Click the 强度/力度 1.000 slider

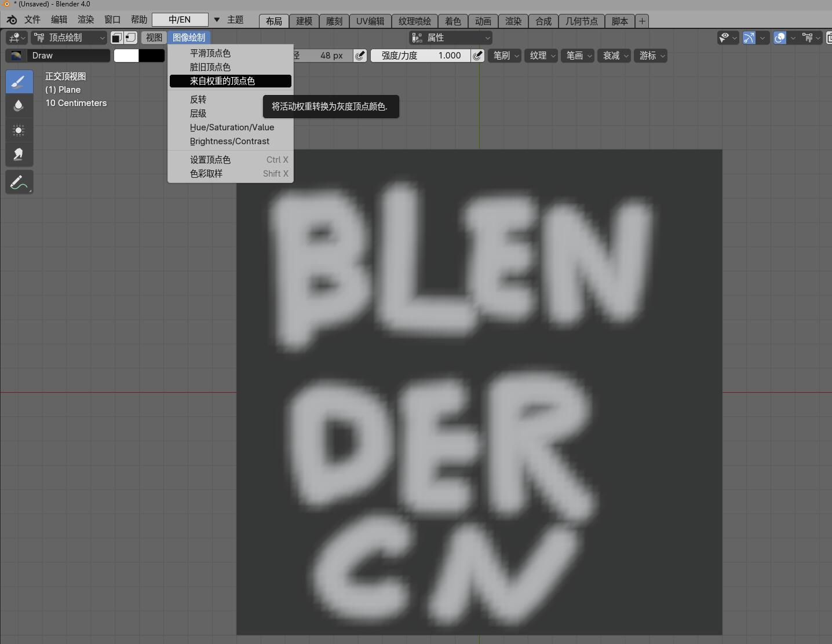click(x=421, y=56)
